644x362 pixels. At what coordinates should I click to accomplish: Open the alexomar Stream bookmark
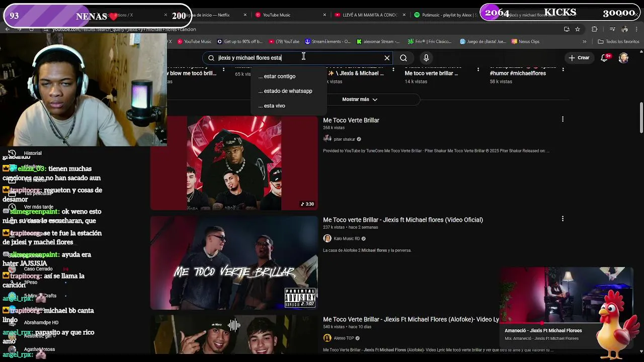[378, 42]
